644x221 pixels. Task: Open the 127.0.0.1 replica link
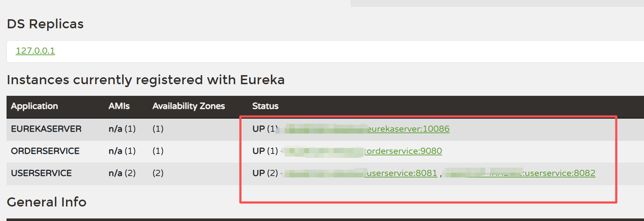click(x=35, y=51)
